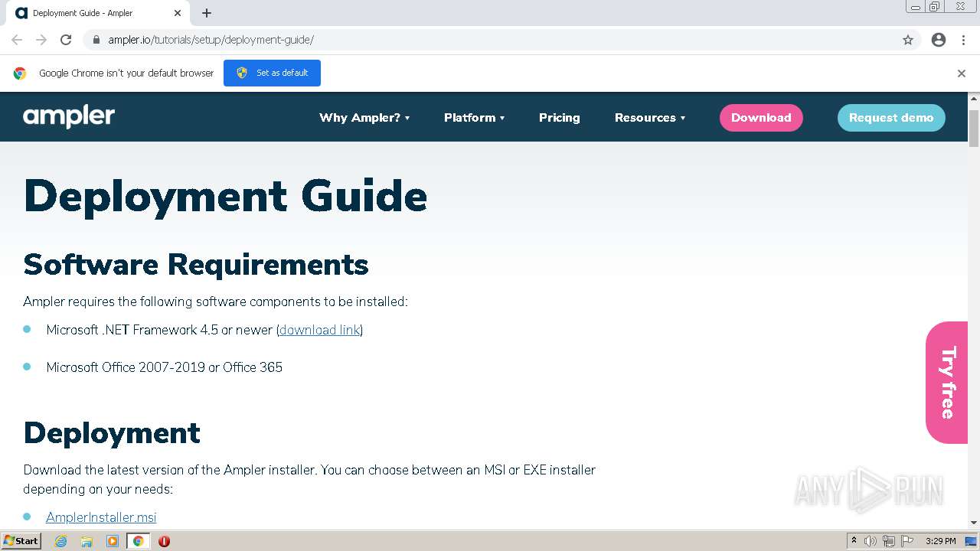The width and height of the screenshot is (980, 551).
Task: Open the .NET Framework download link
Action: 319,330
